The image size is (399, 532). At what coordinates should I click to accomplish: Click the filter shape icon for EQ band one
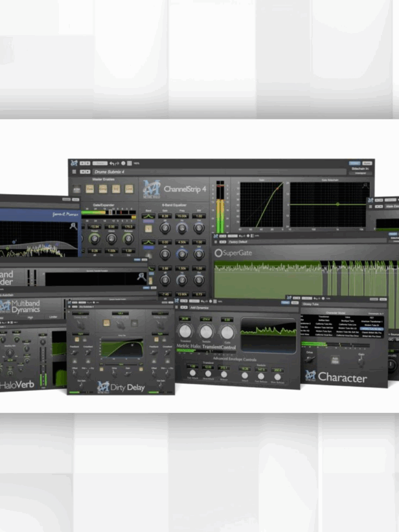[148, 216]
